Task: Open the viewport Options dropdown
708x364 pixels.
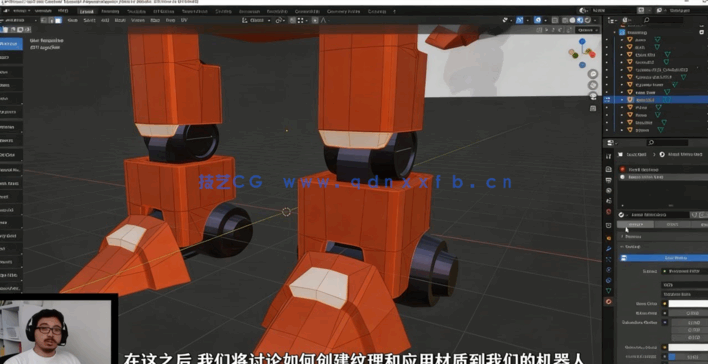Action: tap(587, 30)
